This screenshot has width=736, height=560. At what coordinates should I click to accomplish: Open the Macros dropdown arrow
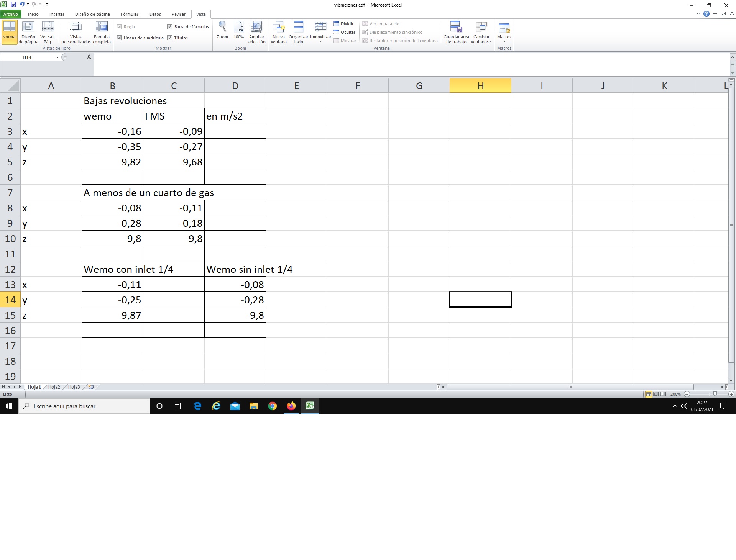click(504, 42)
